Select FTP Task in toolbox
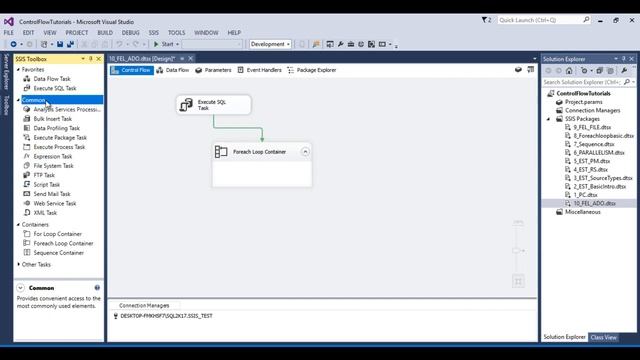The height and width of the screenshot is (360, 640). [44, 175]
